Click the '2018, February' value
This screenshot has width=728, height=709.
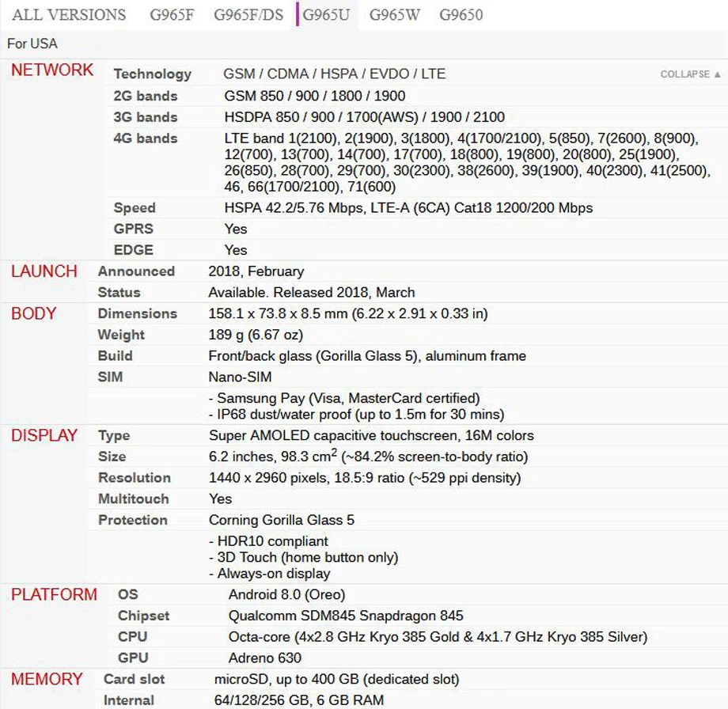point(256,271)
